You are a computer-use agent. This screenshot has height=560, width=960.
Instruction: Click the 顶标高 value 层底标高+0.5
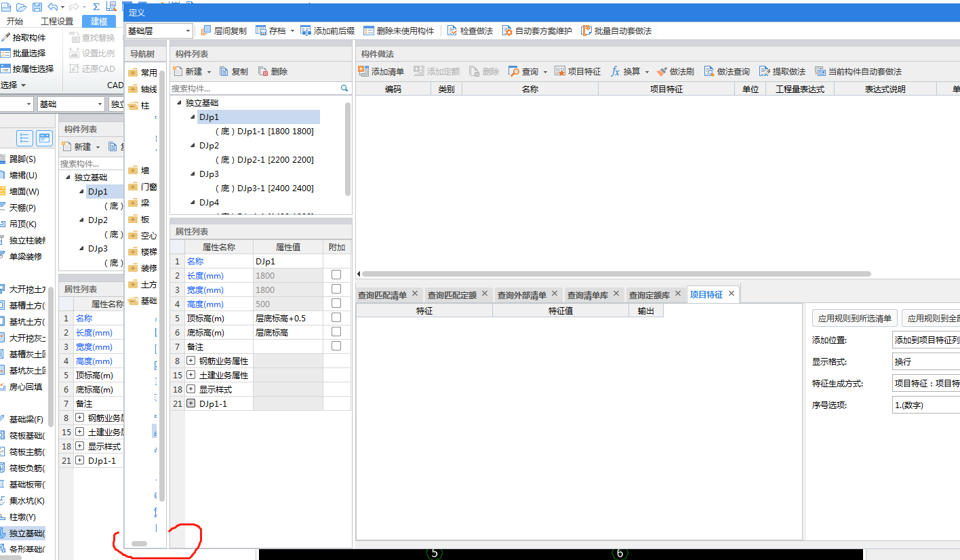tap(288, 317)
